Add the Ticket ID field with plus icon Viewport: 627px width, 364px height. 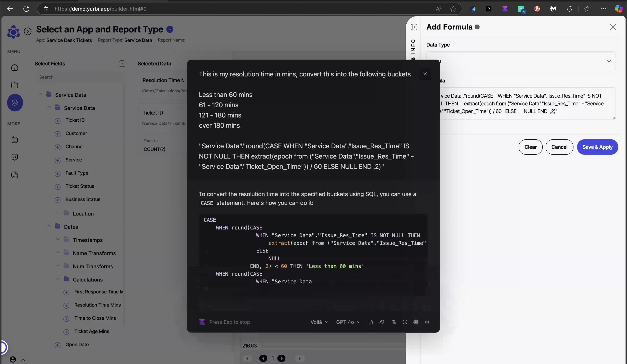tap(58, 121)
